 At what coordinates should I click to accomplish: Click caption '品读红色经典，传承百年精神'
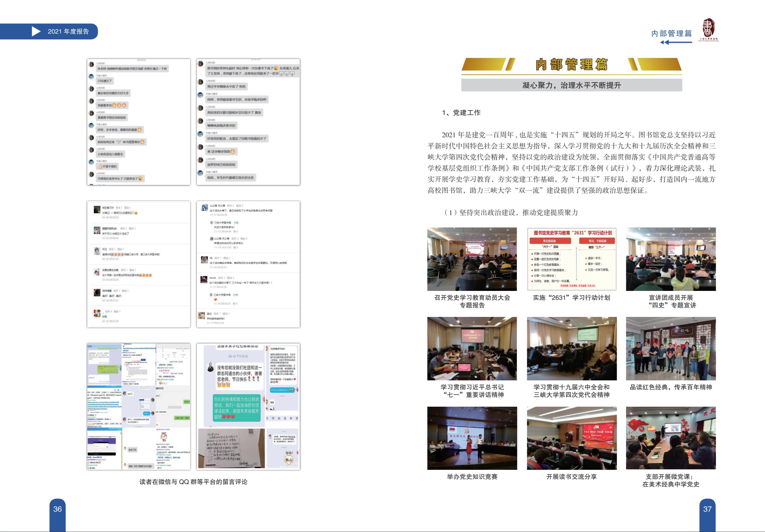pyautogui.click(x=671, y=387)
